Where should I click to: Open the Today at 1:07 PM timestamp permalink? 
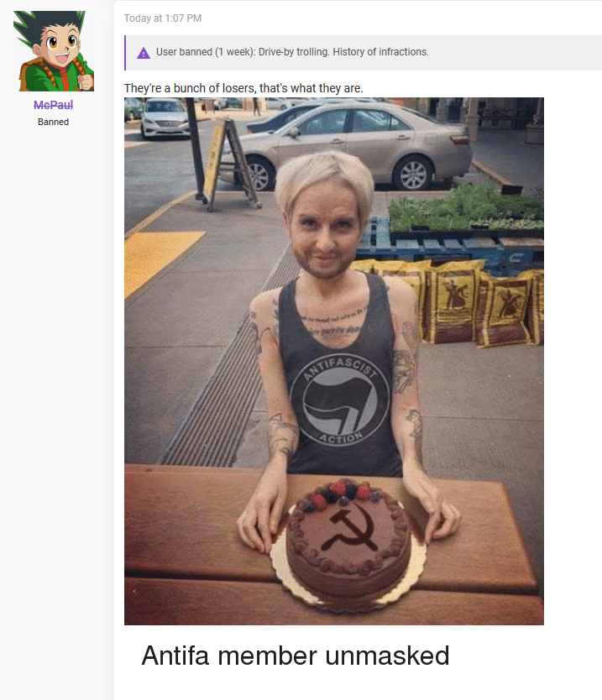point(163,18)
